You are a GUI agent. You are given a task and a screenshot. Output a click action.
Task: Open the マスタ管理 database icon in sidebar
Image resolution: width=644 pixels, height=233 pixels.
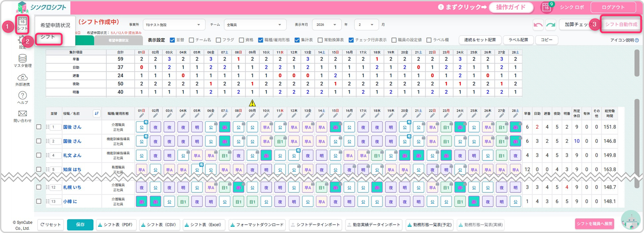click(x=22, y=58)
